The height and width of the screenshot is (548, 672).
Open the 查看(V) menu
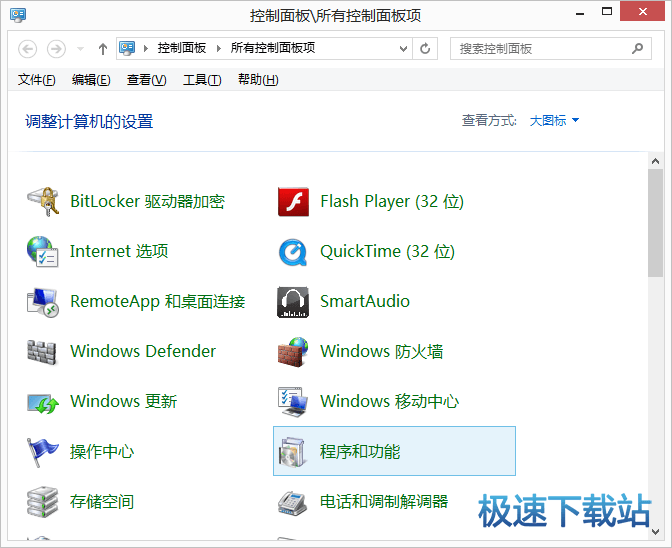(x=147, y=80)
